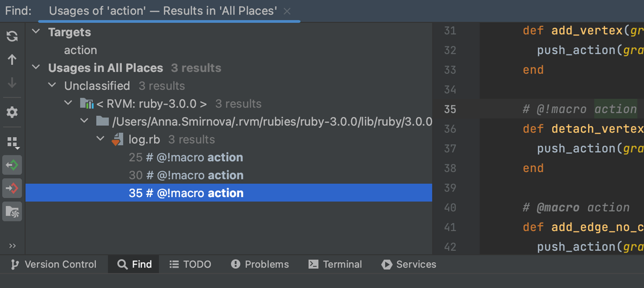
Task: Collapse the log.rb file node
Action: 100,139
